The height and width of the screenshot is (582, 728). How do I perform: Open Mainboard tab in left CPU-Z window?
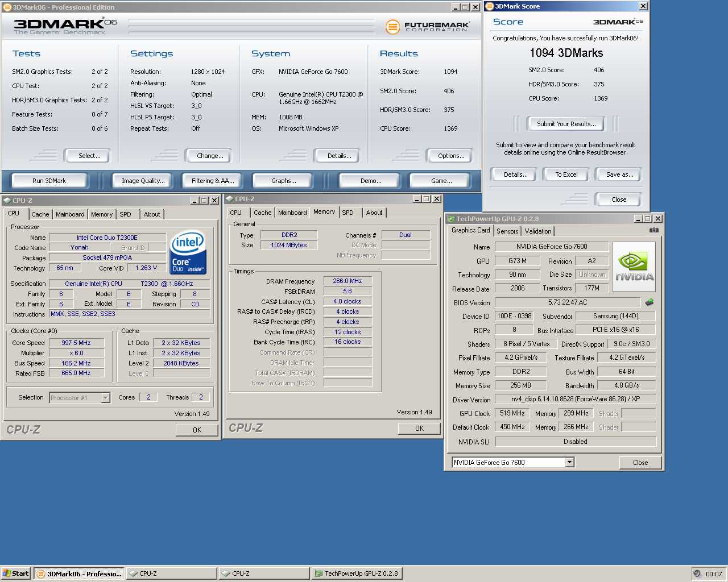(70, 214)
